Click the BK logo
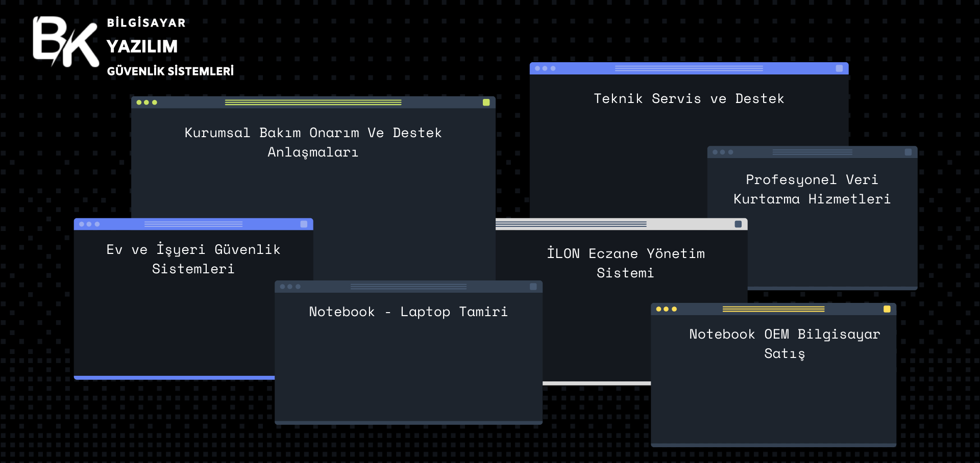 coord(65,42)
